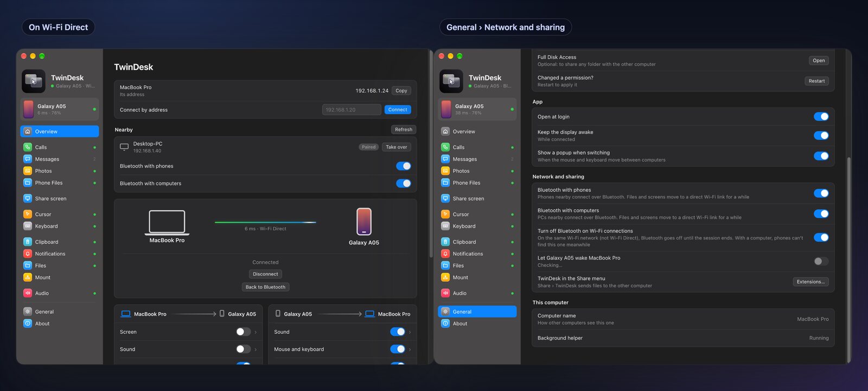Toggle Bluetooth with phones in the Wi-Fi Direct window
The width and height of the screenshot is (868, 391).
click(404, 166)
